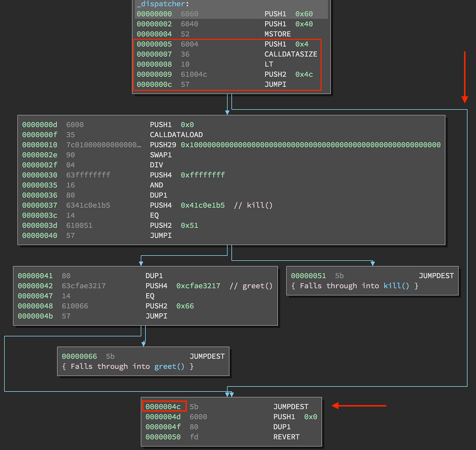Click the kill() function selector 0x41c0e1b5
476x450 pixels.
(203, 205)
